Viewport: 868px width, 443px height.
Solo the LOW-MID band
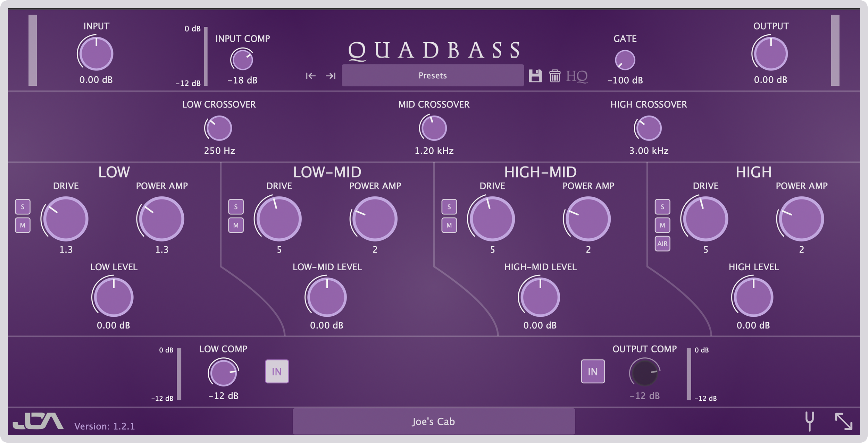pyautogui.click(x=236, y=207)
